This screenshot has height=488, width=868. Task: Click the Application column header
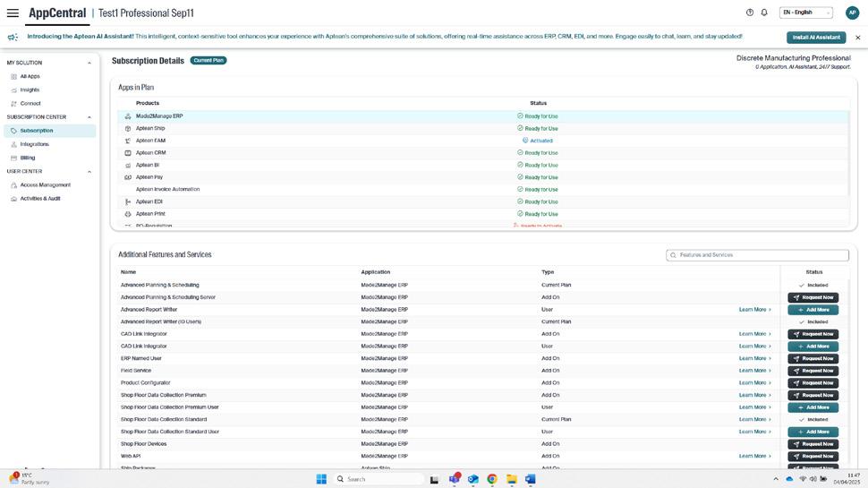[x=376, y=272]
